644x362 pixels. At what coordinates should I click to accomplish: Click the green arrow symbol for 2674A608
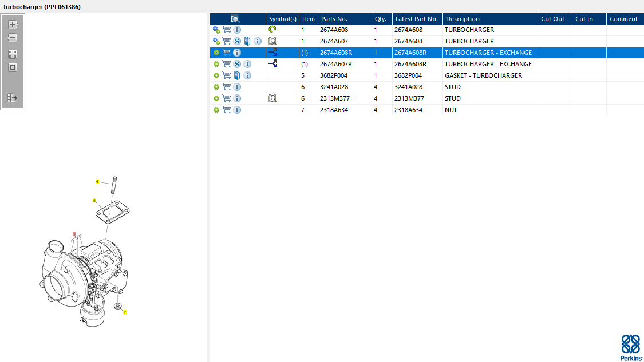click(272, 29)
